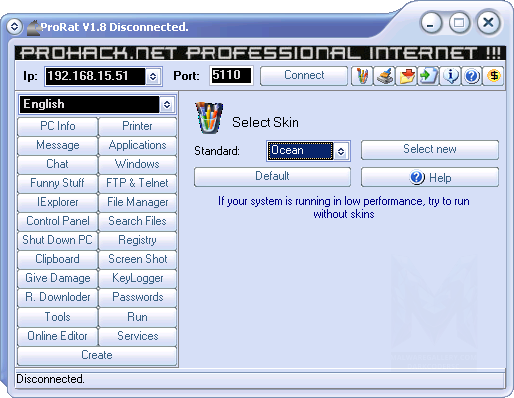Click the Disconnected status bar text
This screenshot has width=514, height=398.
(50, 379)
